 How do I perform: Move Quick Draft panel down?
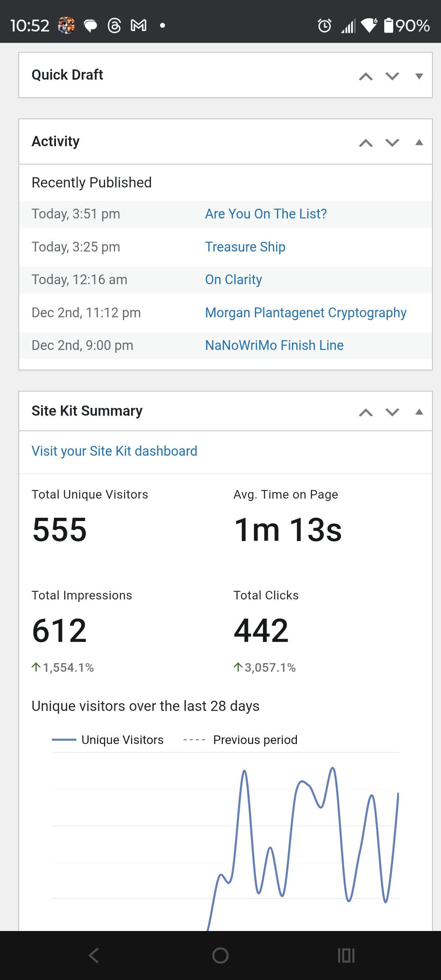[x=392, y=76]
